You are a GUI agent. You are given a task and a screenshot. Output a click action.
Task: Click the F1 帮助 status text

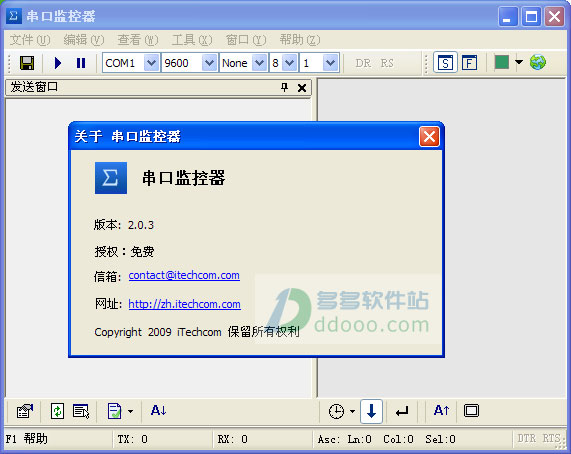[x=26, y=439]
